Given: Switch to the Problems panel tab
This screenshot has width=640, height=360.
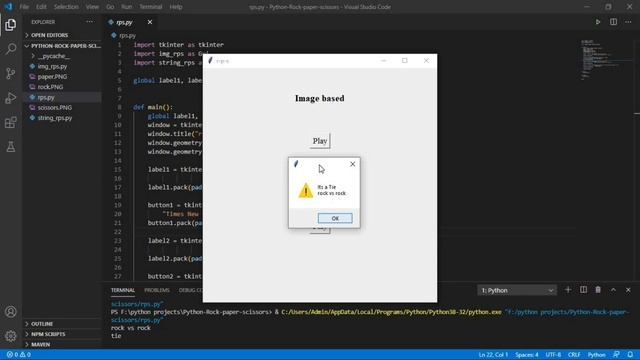Looking at the screenshot, I should (157, 290).
